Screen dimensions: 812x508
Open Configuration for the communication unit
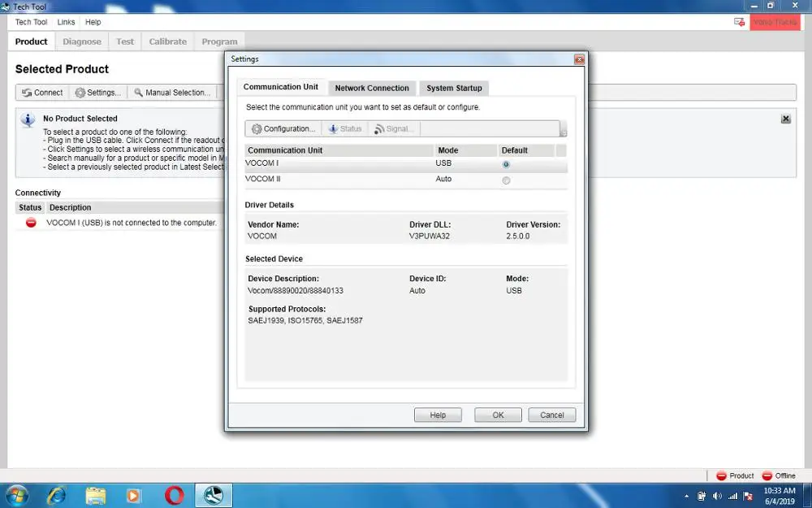283,128
